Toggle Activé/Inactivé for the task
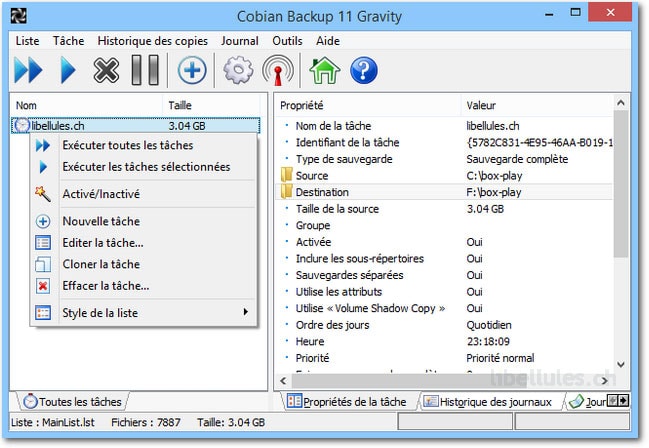 (144, 194)
